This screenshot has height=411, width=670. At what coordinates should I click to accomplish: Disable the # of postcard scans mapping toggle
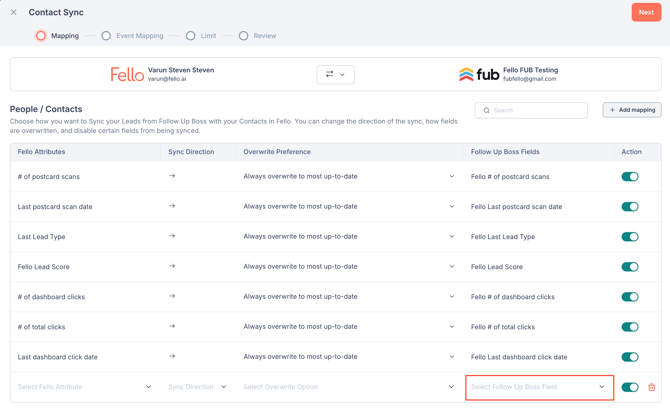point(629,177)
